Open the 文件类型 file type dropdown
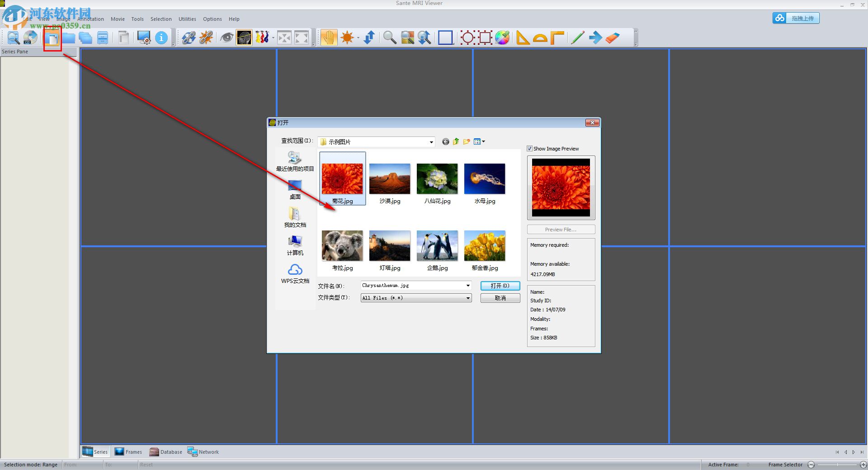The width and height of the screenshot is (868, 470). 467,298
